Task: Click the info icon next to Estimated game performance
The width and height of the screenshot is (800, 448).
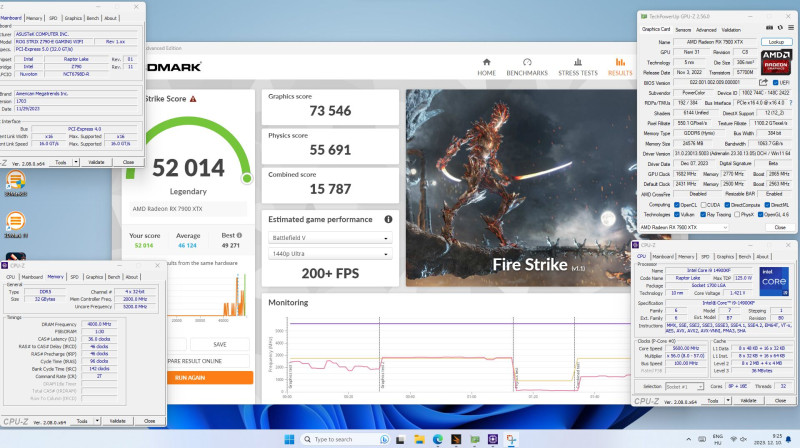Action: tap(388, 219)
